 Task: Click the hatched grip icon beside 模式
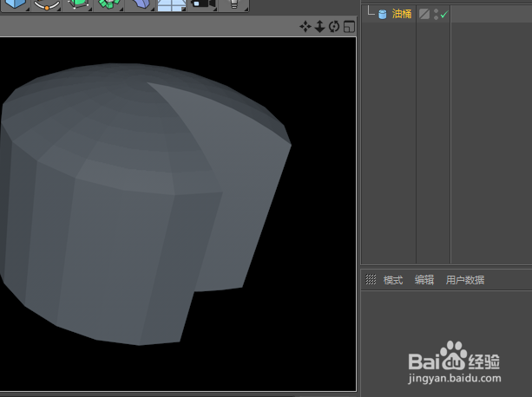coord(371,279)
